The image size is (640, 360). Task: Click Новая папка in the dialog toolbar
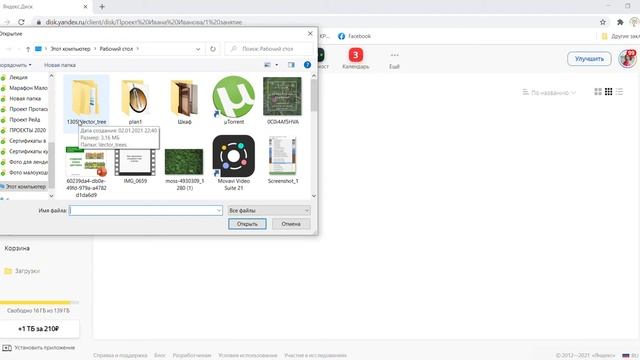pos(60,65)
